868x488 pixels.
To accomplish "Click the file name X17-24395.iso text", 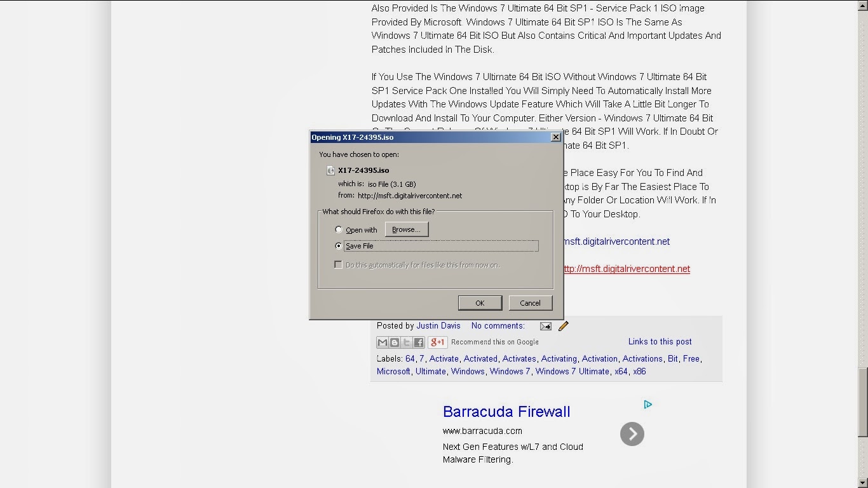I will tap(363, 170).
